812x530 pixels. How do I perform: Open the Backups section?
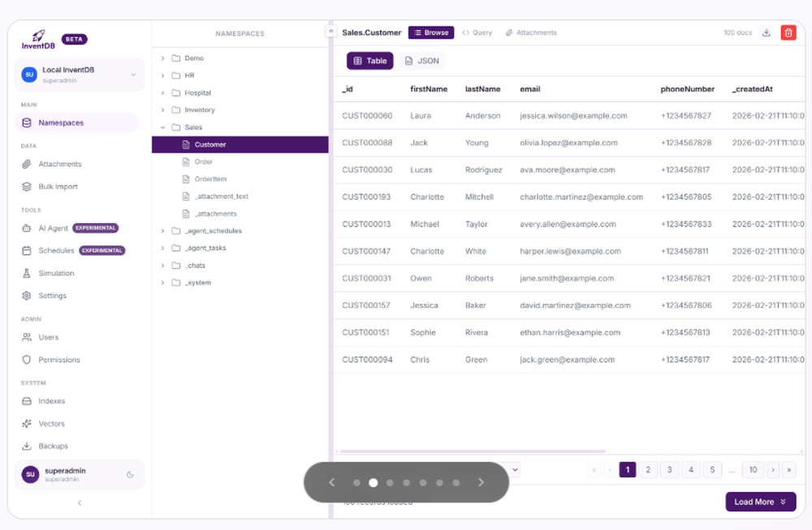point(50,446)
